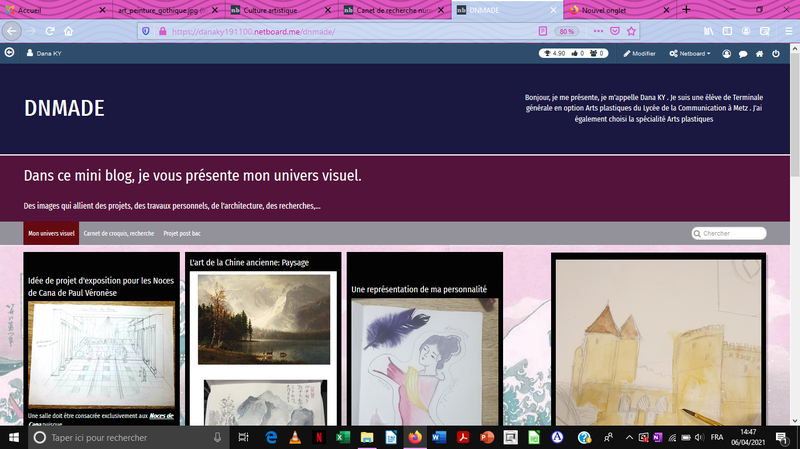Save page to Pocket
This screenshot has height=449, width=800.
point(613,31)
